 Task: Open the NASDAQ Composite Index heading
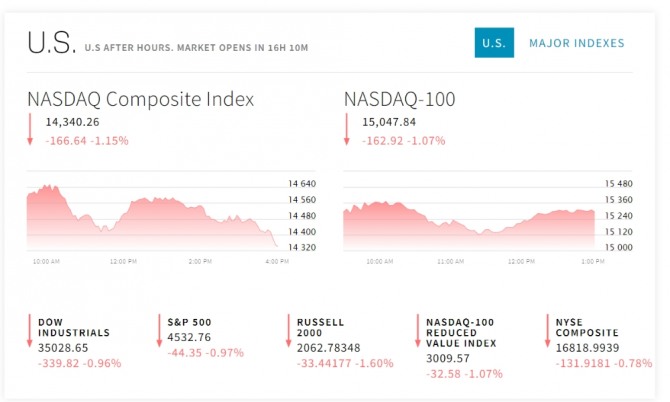140,99
